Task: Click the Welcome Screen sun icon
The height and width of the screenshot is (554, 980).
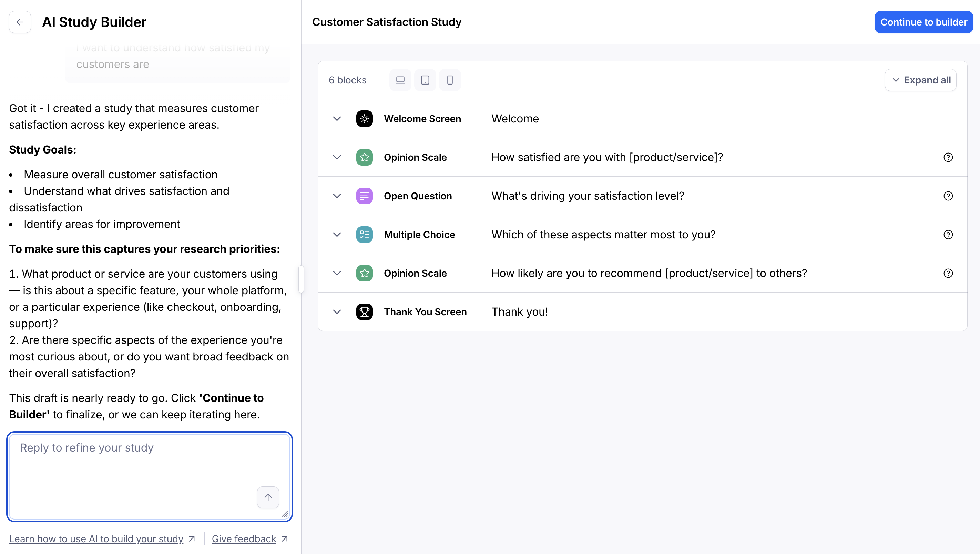Action: [x=364, y=119]
